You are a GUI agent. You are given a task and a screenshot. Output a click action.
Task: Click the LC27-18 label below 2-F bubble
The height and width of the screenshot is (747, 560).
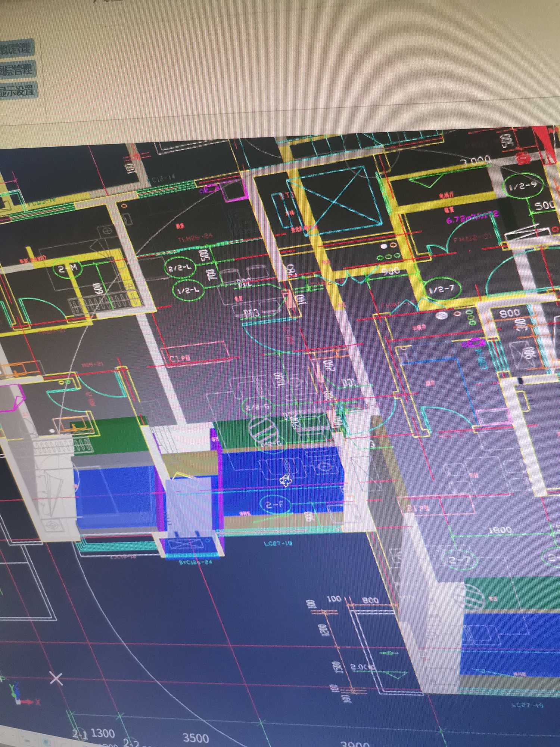[x=278, y=543]
